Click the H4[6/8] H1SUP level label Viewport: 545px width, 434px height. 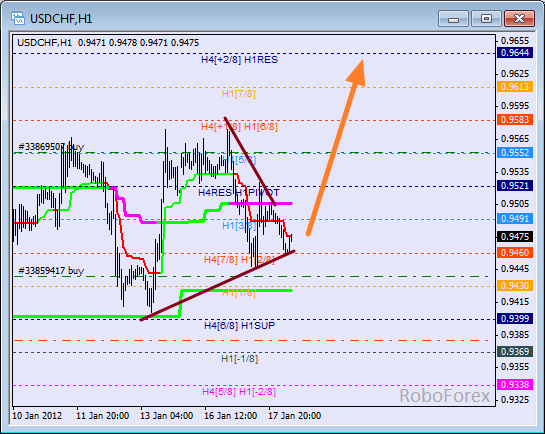tap(239, 326)
